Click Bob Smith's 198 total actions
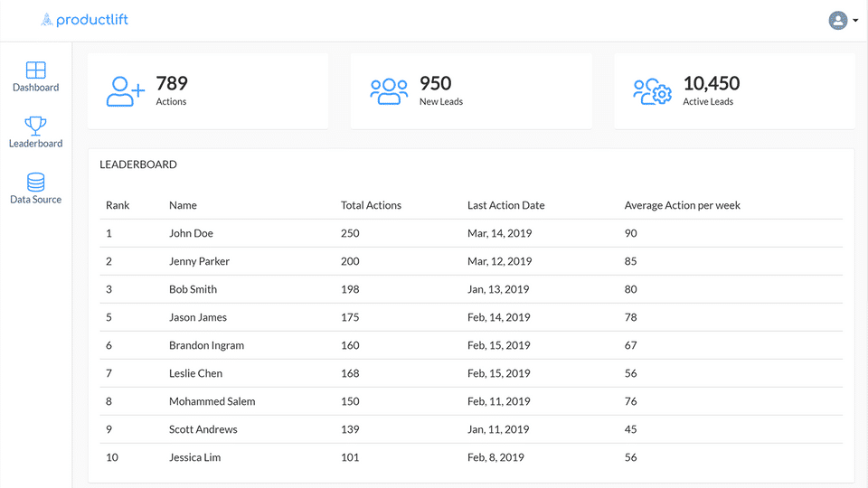The height and width of the screenshot is (488, 868). pyautogui.click(x=350, y=289)
